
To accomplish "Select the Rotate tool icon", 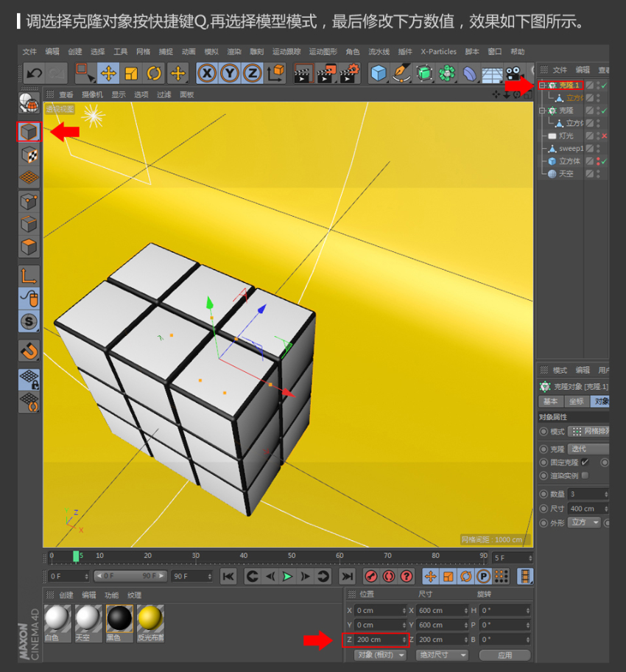I will pyautogui.click(x=154, y=73).
